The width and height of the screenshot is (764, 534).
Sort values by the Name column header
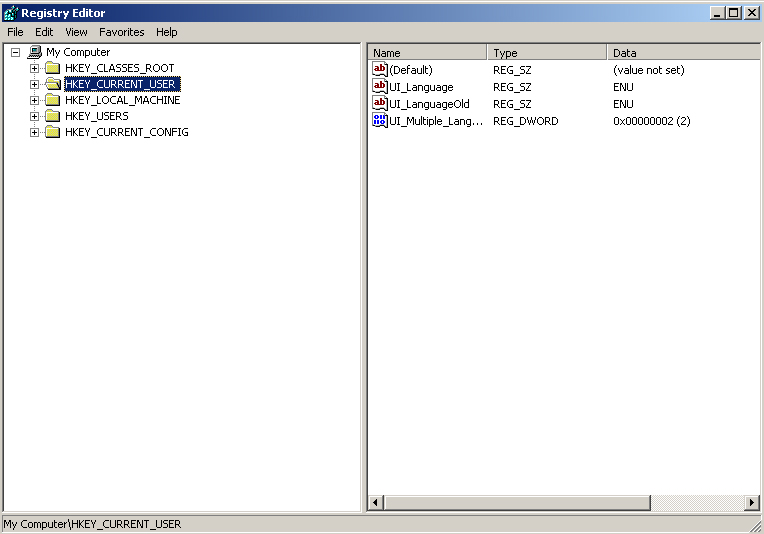point(427,53)
